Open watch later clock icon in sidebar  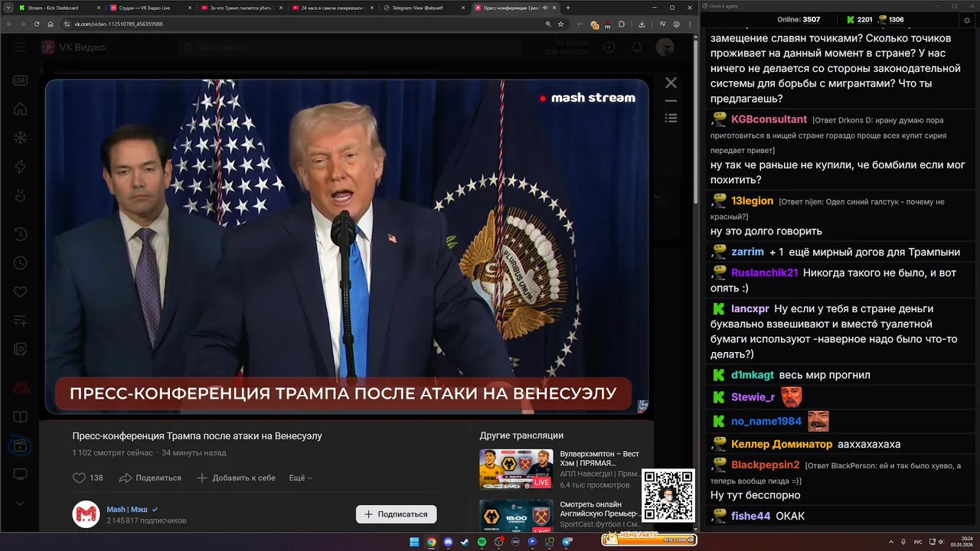[21, 263]
